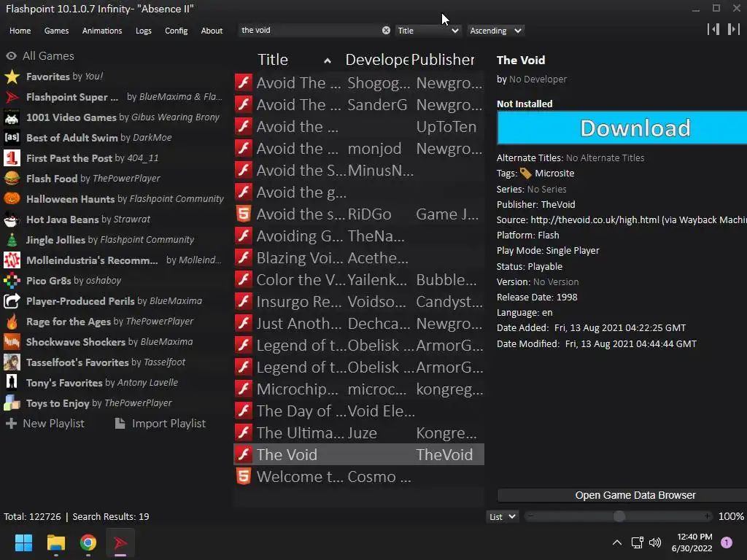Open the Favorites playlist star icon

tap(12, 77)
